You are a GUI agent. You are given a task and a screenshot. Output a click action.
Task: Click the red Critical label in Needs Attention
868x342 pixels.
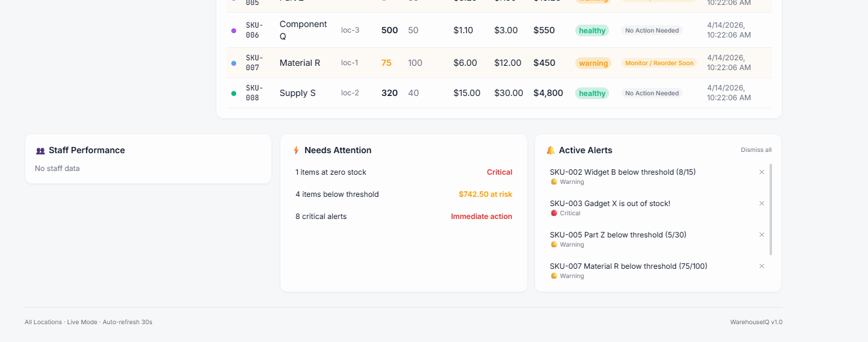500,172
